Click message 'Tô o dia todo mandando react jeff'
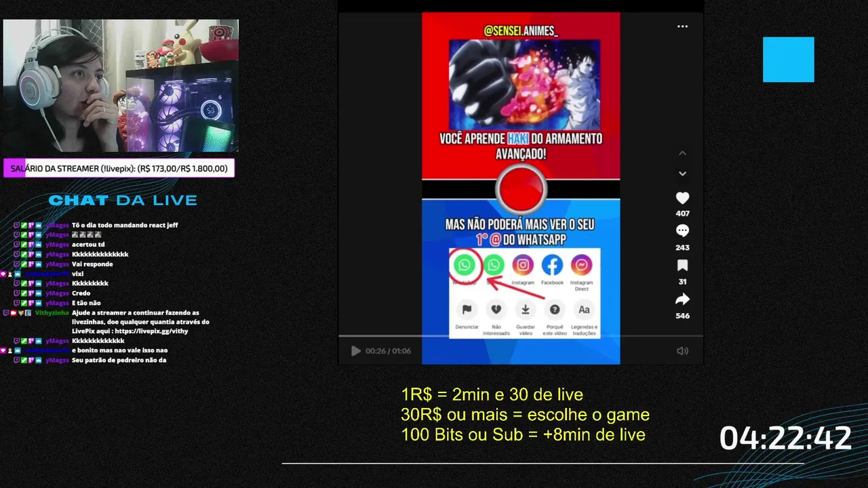 125,224
